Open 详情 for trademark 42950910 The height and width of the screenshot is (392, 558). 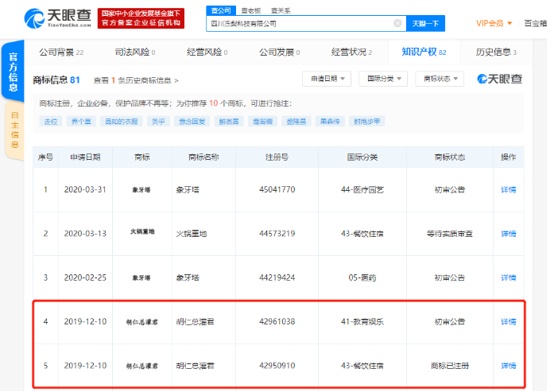click(508, 365)
